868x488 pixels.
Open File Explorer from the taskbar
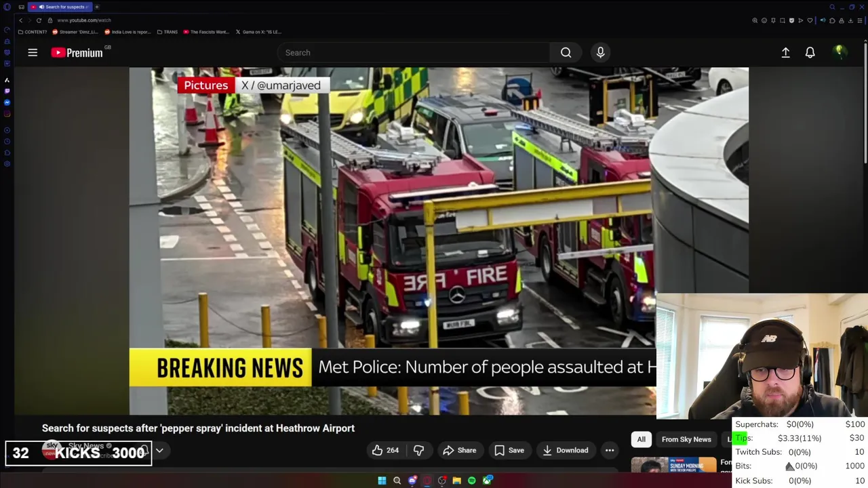457,481
